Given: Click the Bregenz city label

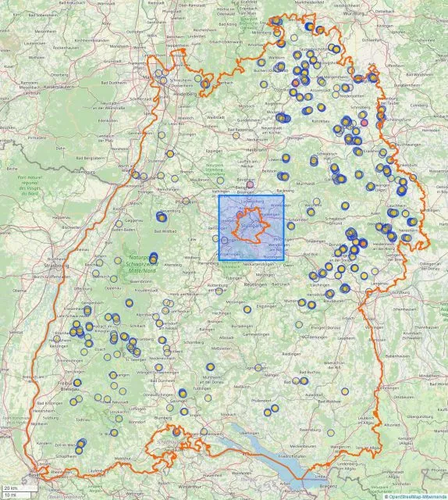Looking at the screenshot, I should click(x=328, y=486).
